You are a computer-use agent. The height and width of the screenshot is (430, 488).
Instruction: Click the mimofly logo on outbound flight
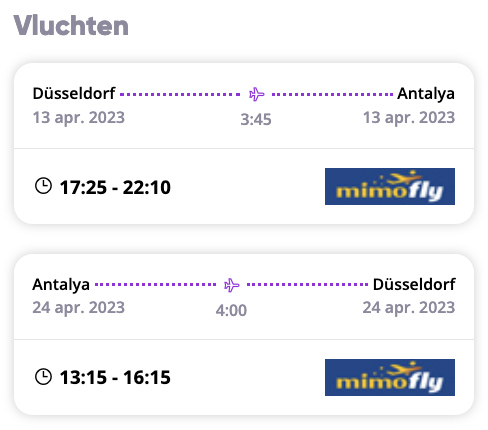coord(390,186)
